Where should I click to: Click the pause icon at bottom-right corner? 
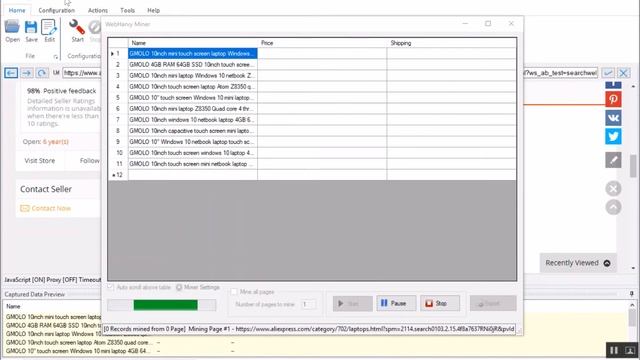point(614,350)
